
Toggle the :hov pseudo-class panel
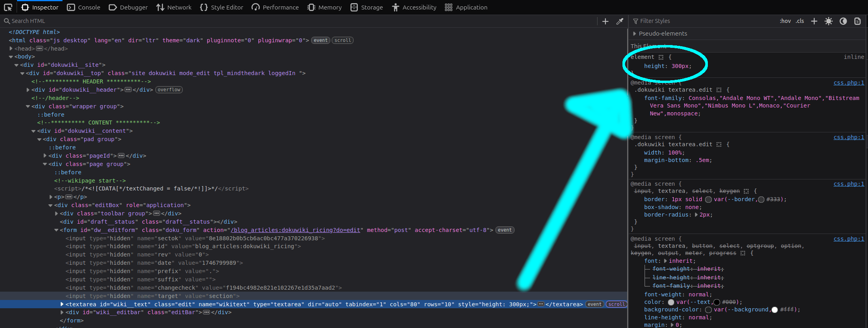pyautogui.click(x=785, y=21)
